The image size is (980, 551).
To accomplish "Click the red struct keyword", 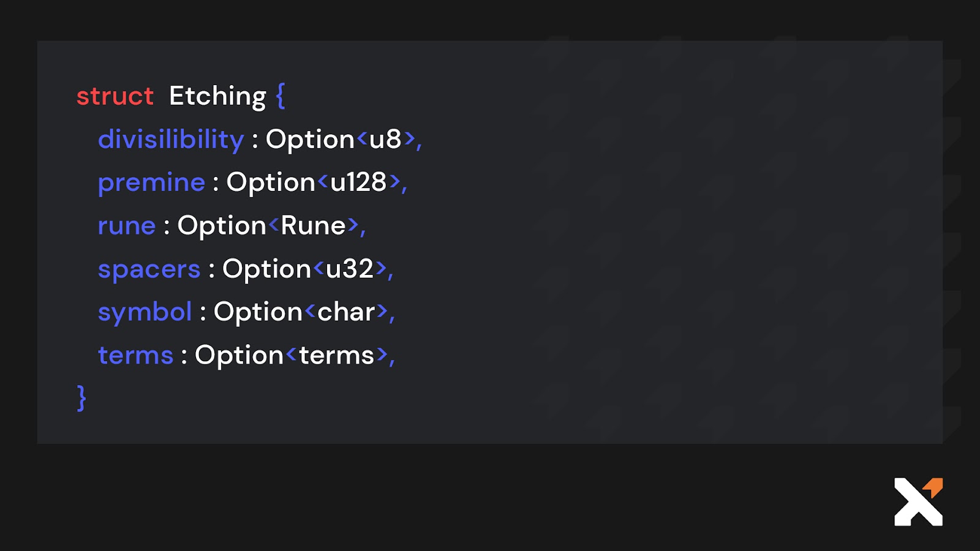I will click(115, 96).
